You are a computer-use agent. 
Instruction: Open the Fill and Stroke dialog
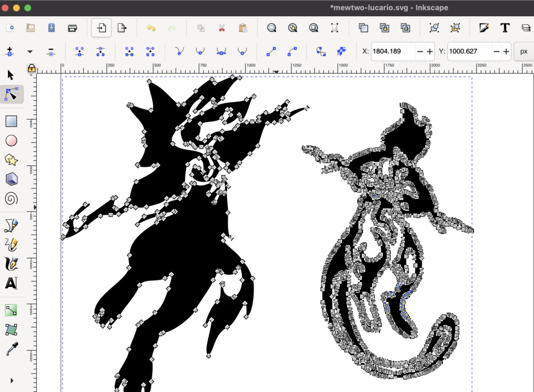click(484, 28)
